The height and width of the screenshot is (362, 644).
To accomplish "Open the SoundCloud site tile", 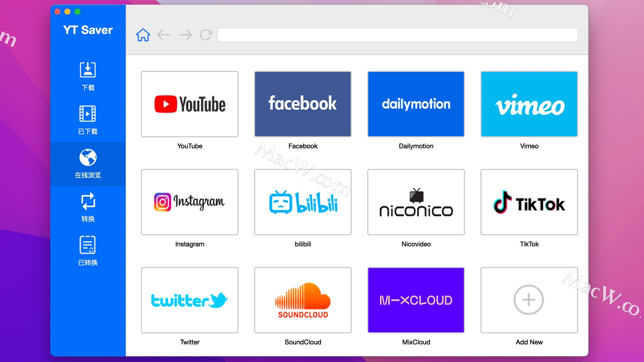I will click(x=303, y=300).
